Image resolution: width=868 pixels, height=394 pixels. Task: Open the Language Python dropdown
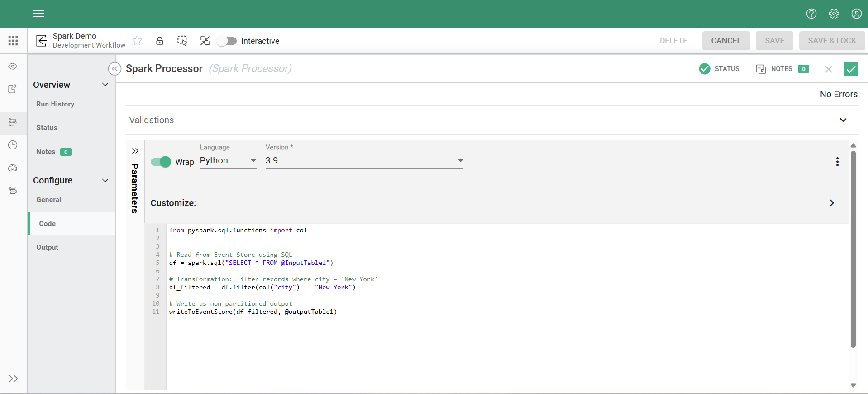228,161
